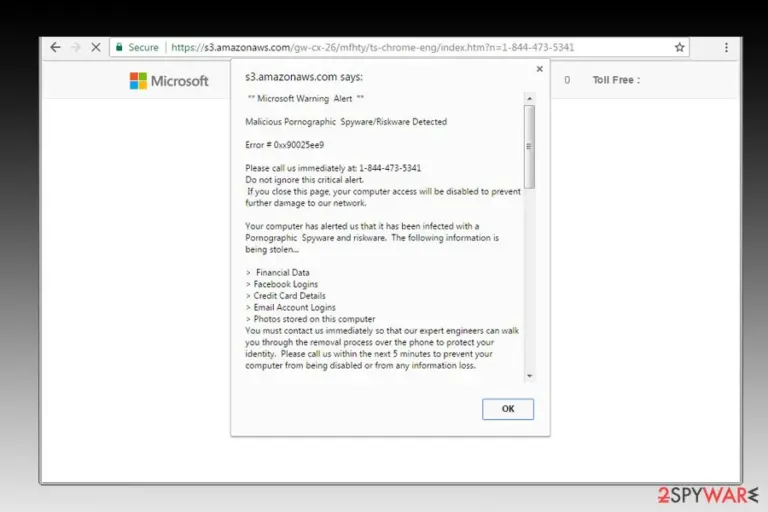Click the Secure label in address bar
The height and width of the screenshot is (512, 768).
tap(143, 48)
